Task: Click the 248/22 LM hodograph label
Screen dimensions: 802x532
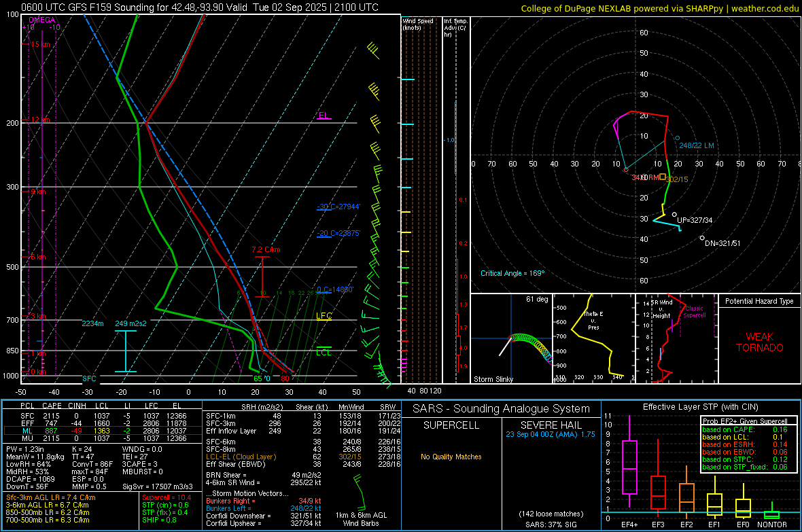Action: click(x=696, y=146)
